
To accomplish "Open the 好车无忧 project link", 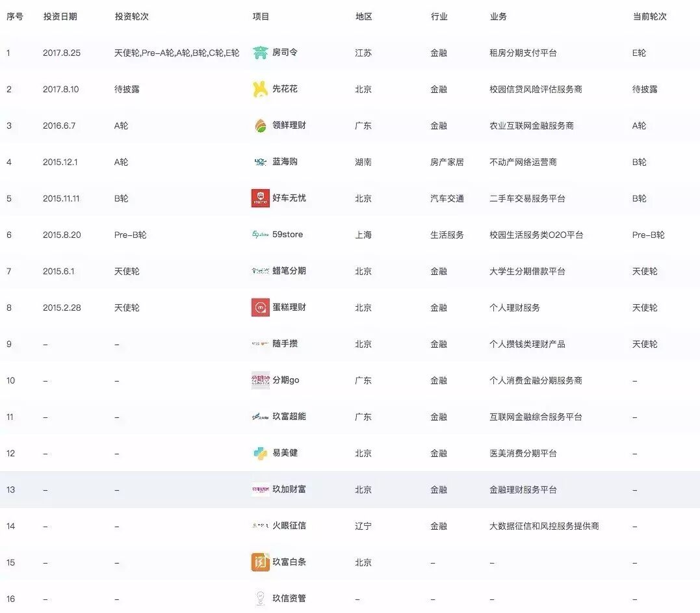I will coord(289,198).
